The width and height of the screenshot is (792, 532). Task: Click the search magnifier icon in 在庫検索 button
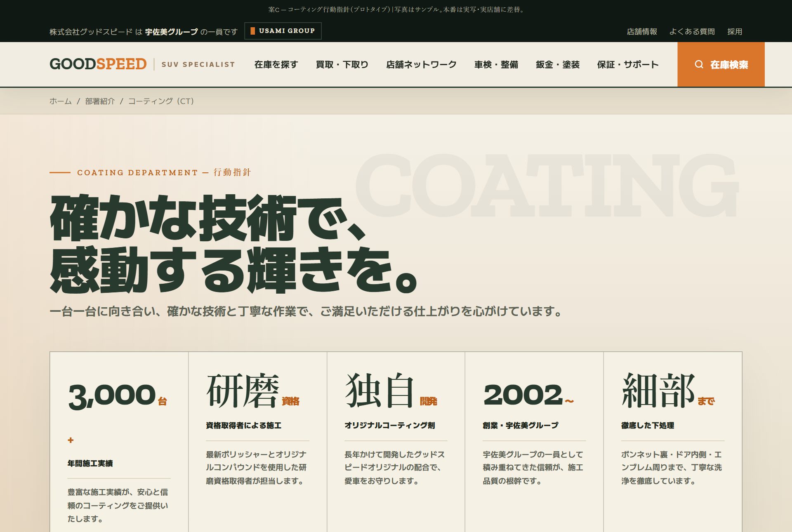point(699,64)
